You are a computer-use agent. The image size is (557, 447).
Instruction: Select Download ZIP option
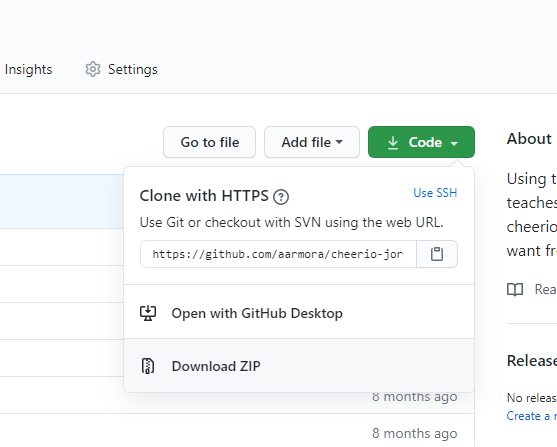tap(299, 366)
